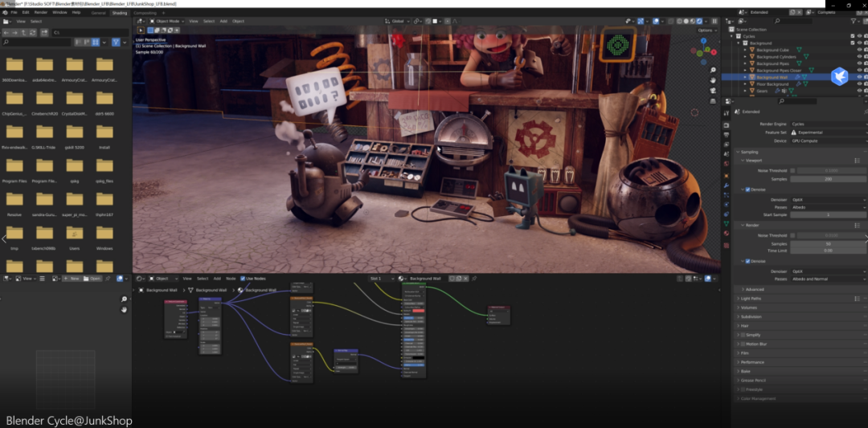Click Open button in image editor
Viewport: 868px width, 428px height.
pyautogui.click(x=92, y=278)
